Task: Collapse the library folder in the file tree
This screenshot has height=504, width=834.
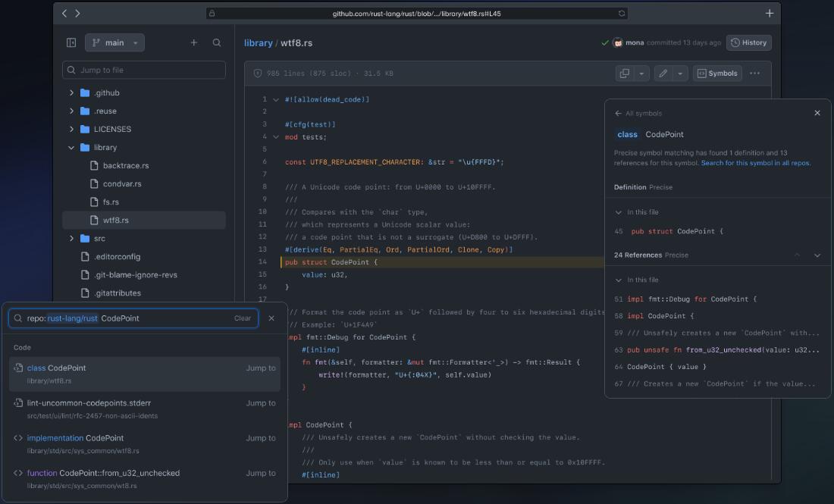Action: click(x=71, y=148)
